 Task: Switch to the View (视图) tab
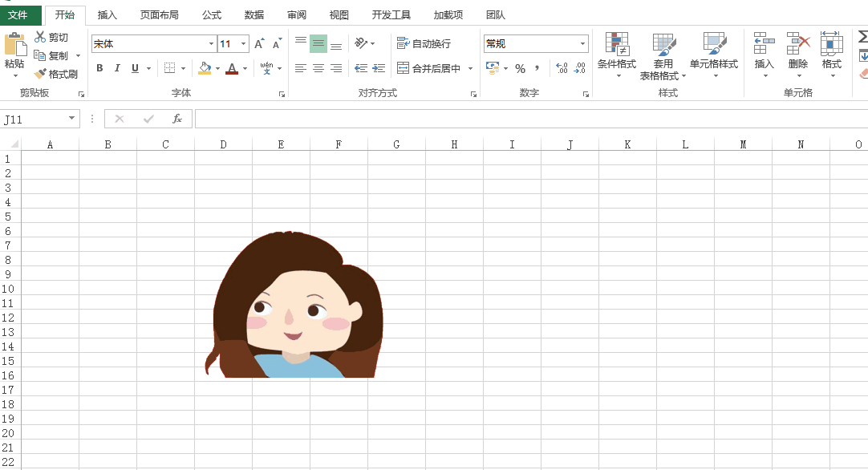pyautogui.click(x=339, y=15)
